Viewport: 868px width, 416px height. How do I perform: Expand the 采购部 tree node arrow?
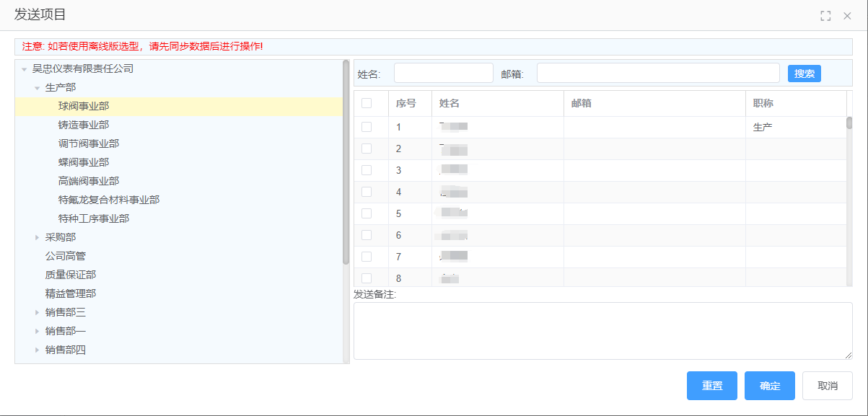tap(38, 237)
